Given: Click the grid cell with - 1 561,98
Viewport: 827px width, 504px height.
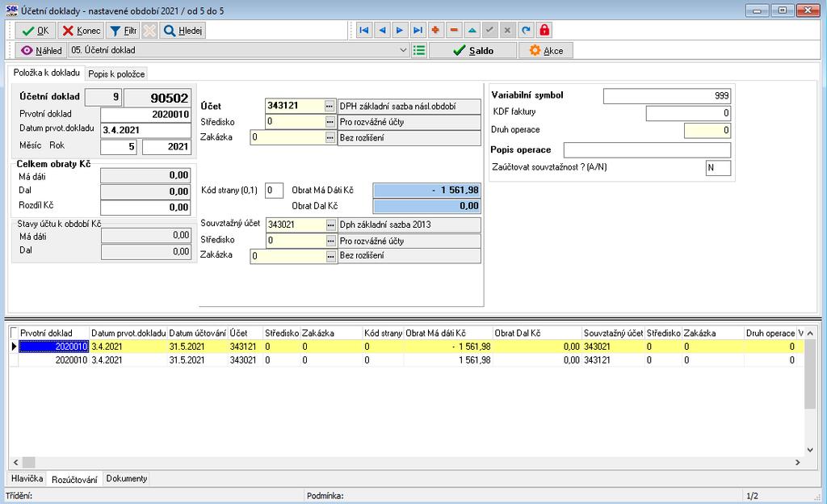Looking at the screenshot, I should (447, 346).
